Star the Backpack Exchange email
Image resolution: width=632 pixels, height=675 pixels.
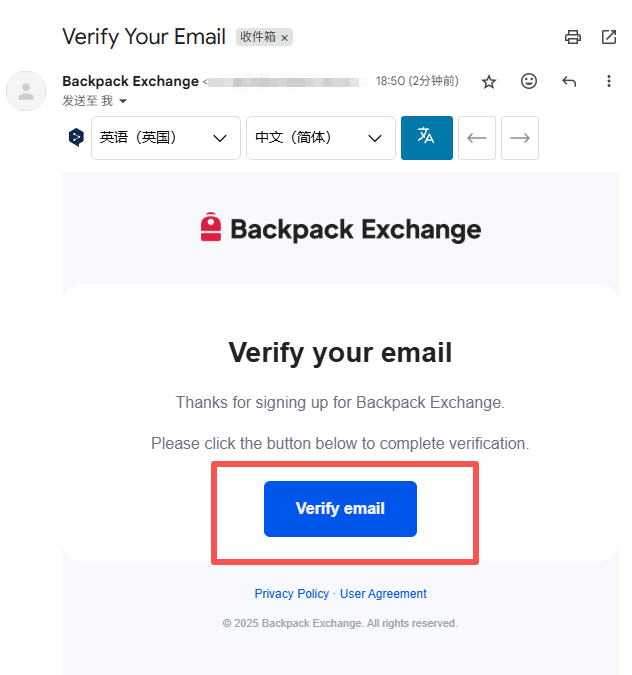489,82
